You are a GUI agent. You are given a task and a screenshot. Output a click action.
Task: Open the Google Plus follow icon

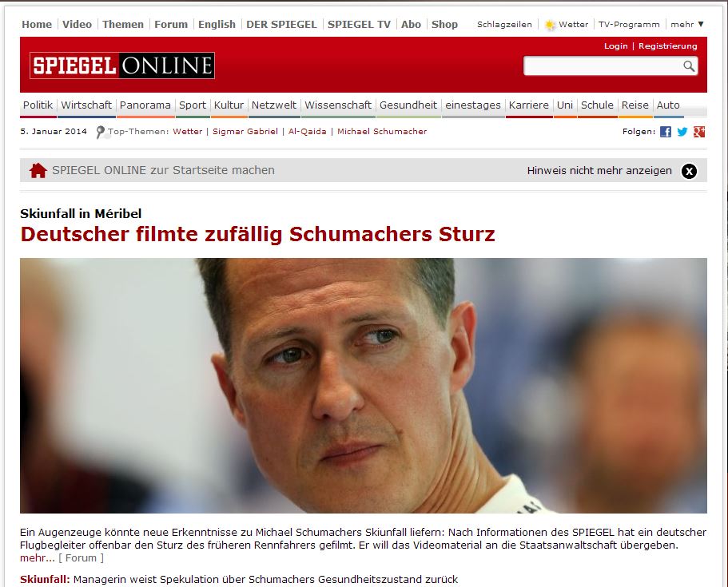(699, 132)
